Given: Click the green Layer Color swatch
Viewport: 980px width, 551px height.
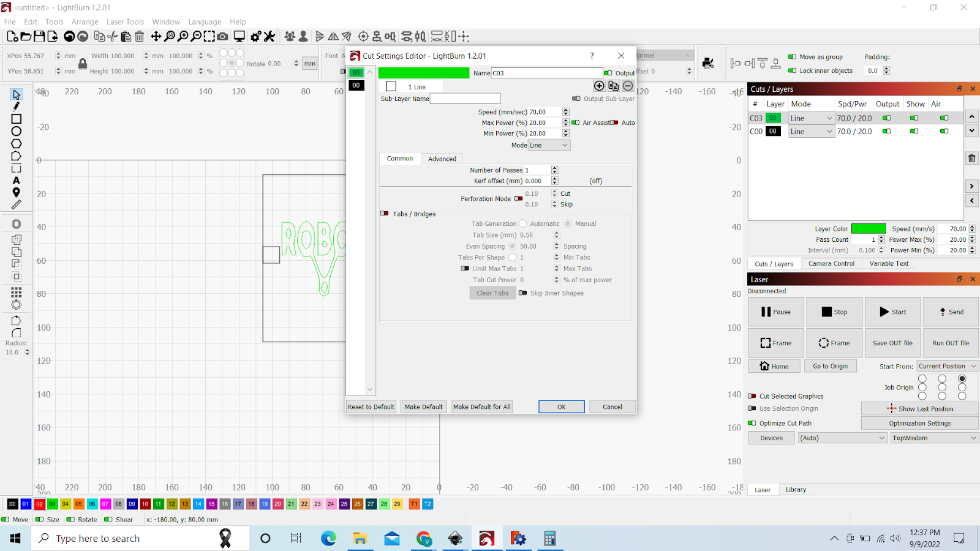Looking at the screenshot, I should (869, 229).
